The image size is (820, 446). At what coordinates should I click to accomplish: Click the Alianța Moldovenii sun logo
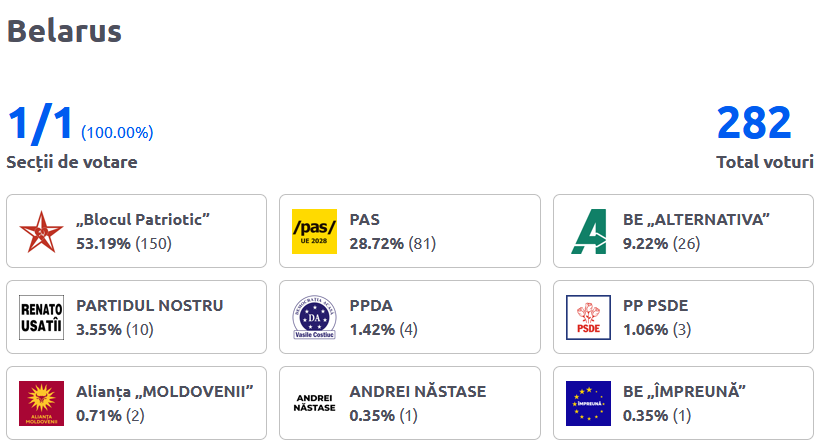pyautogui.click(x=41, y=403)
